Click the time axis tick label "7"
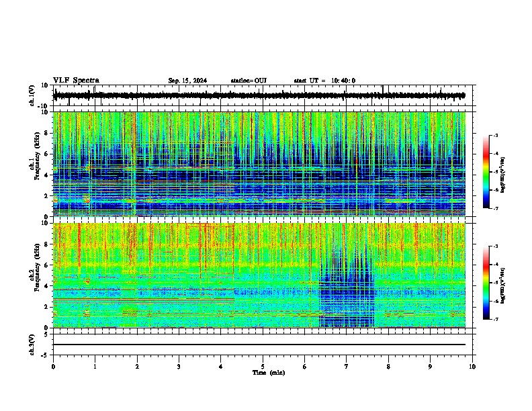The height and width of the screenshot is (411, 532). [x=347, y=367]
